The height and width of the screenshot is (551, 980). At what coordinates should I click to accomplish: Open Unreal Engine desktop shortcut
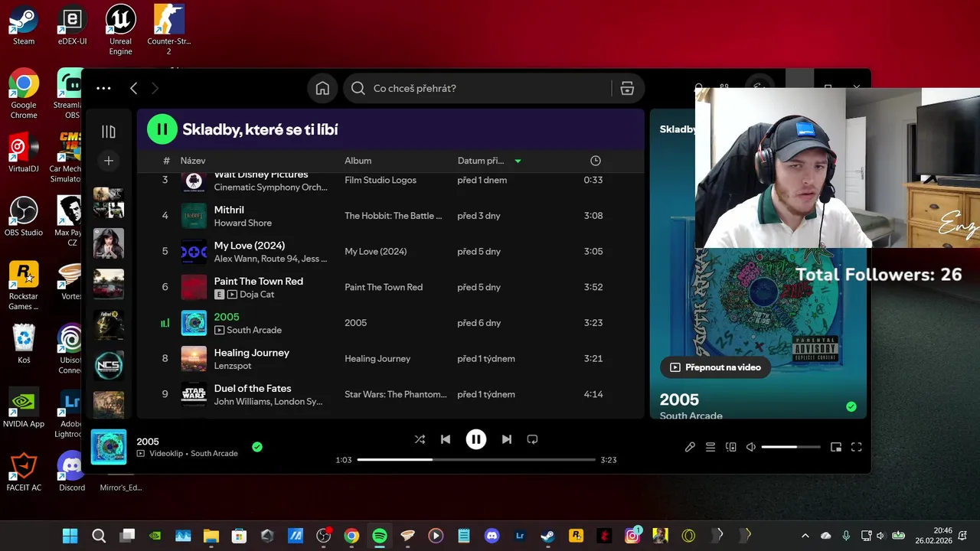120,30
